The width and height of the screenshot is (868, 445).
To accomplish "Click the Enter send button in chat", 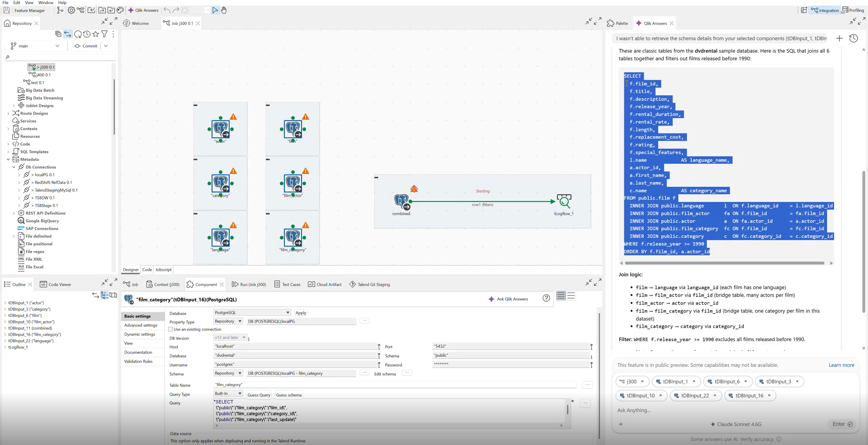I will click(842, 424).
